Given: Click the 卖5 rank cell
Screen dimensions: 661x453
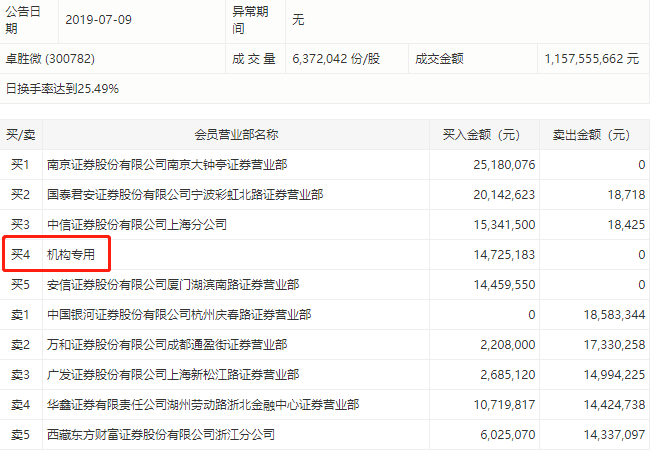Looking at the screenshot, I should coord(20,435).
